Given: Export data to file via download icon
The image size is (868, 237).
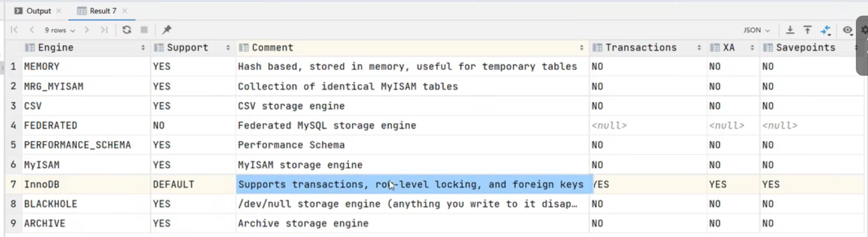Looking at the screenshot, I should point(790,30).
